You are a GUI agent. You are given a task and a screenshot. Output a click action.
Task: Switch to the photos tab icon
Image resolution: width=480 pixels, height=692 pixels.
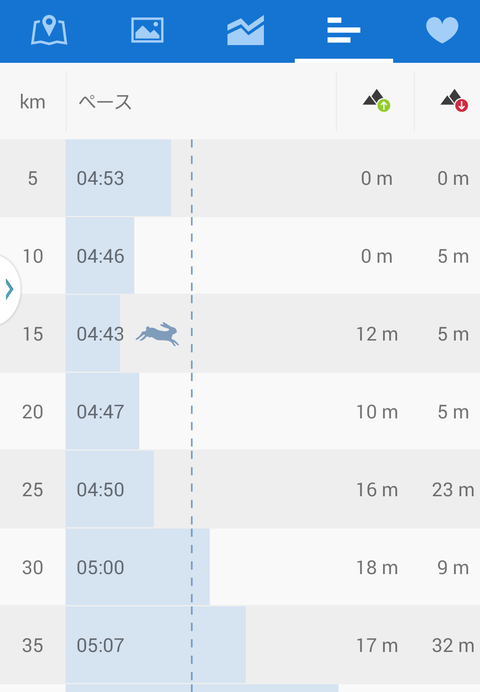tap(147, 30)
